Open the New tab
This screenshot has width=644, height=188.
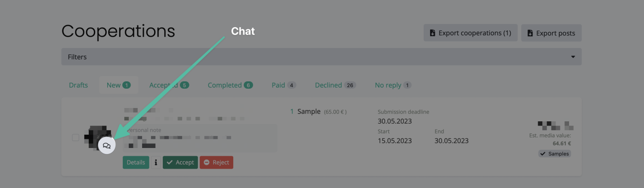point(118,85)
